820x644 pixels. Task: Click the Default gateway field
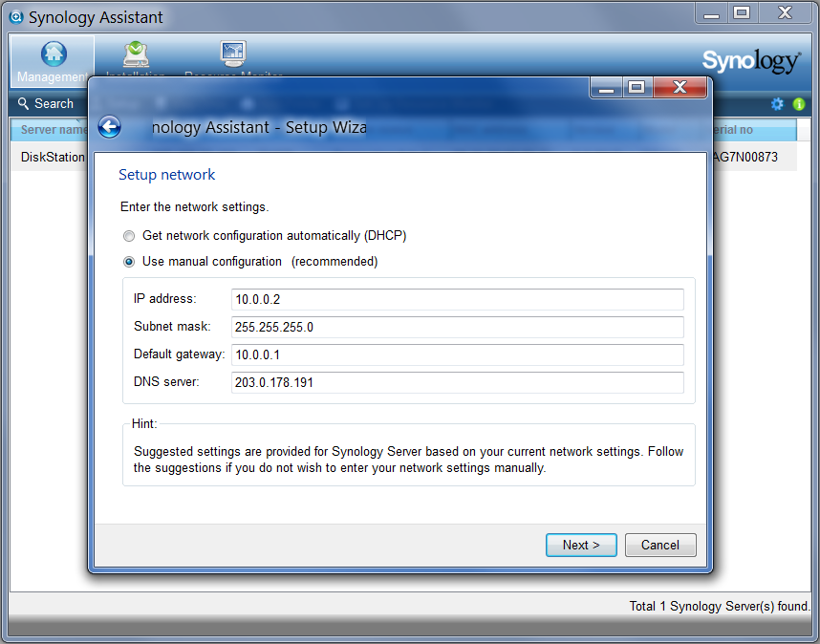pyautogui.click(x=457, y=354)
